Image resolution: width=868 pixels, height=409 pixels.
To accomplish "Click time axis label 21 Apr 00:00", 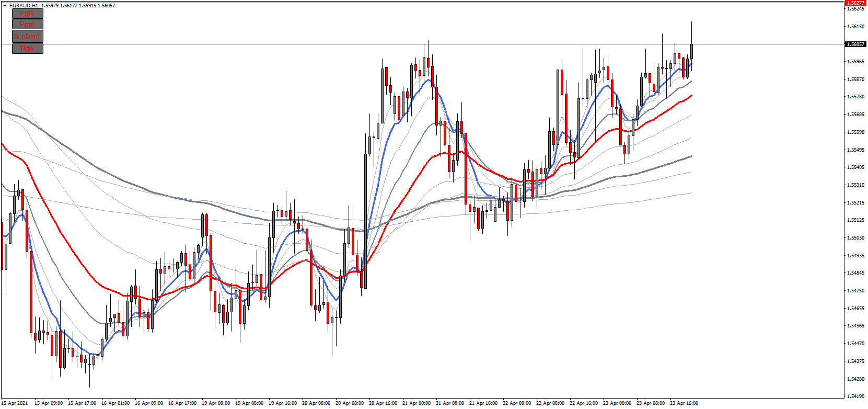I will tap(416, 403).
